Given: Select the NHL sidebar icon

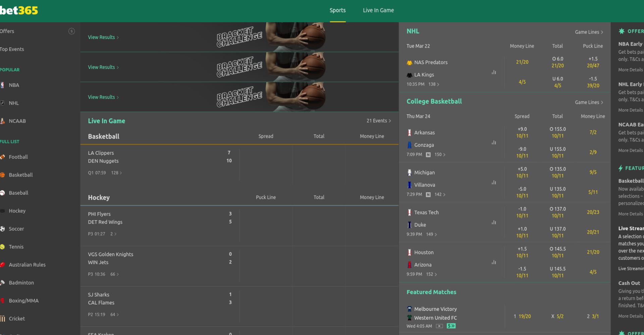Looking at the screenshot, I should coord(2,103).
